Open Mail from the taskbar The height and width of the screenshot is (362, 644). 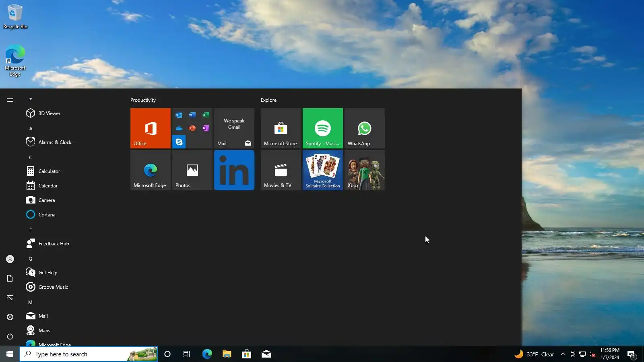click(x=266, y=354)
